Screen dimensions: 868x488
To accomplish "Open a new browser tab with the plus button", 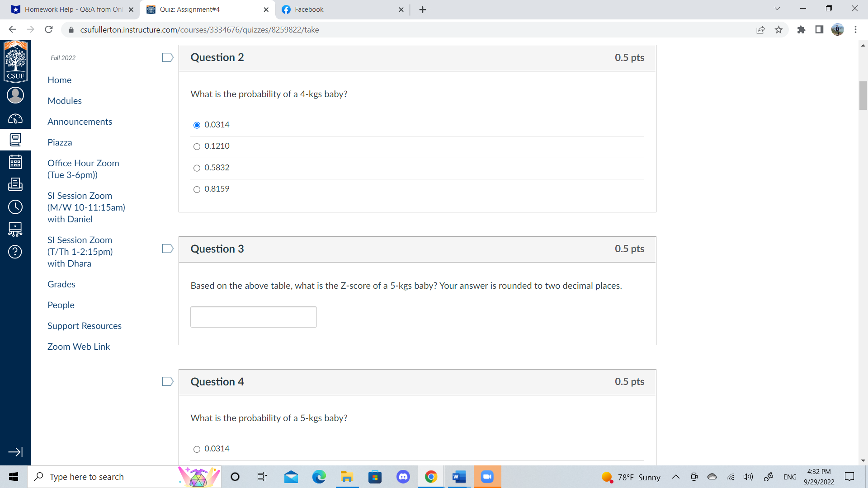I will click(x=422, y=9).
